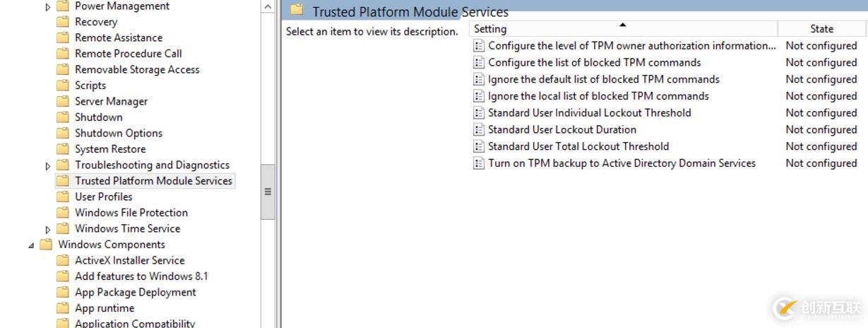Click the Configure blocked TPM commands policy icon
Screen dimensions: 868x328
479,63
